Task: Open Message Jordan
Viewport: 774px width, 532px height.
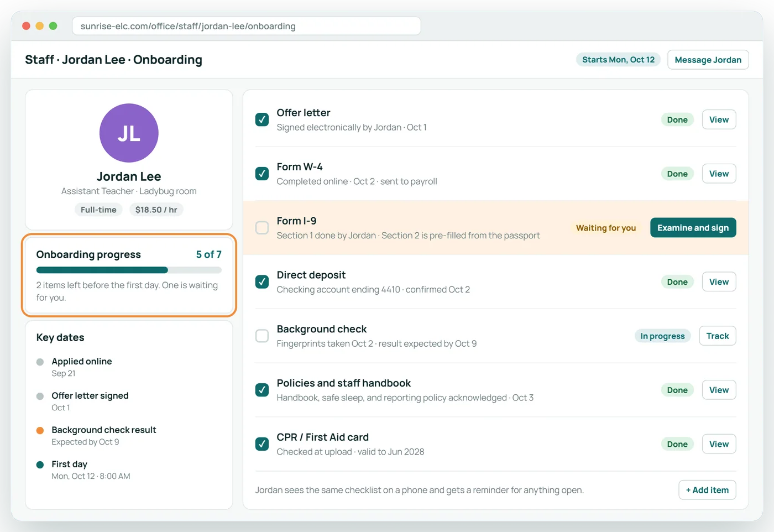Action: (708, 60)
